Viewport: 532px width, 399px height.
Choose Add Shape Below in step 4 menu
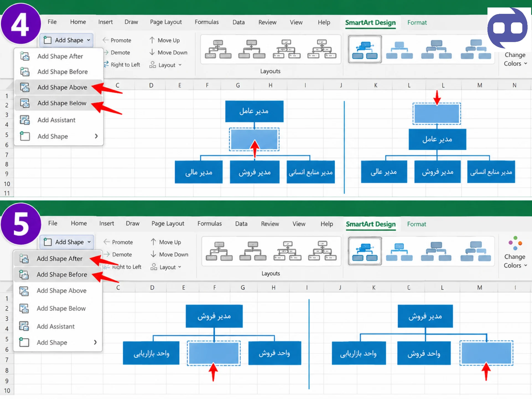click(x=59, y=103)
